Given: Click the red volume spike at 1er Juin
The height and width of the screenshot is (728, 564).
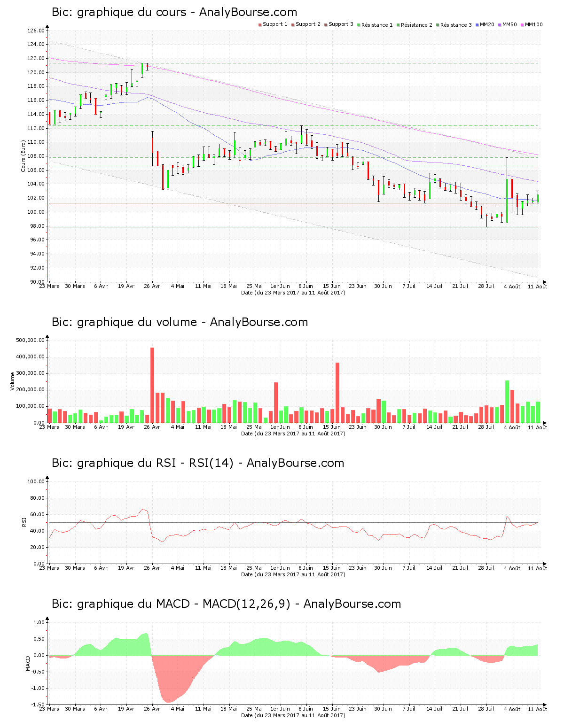Looking at the screenshot, I should (276, 403).
